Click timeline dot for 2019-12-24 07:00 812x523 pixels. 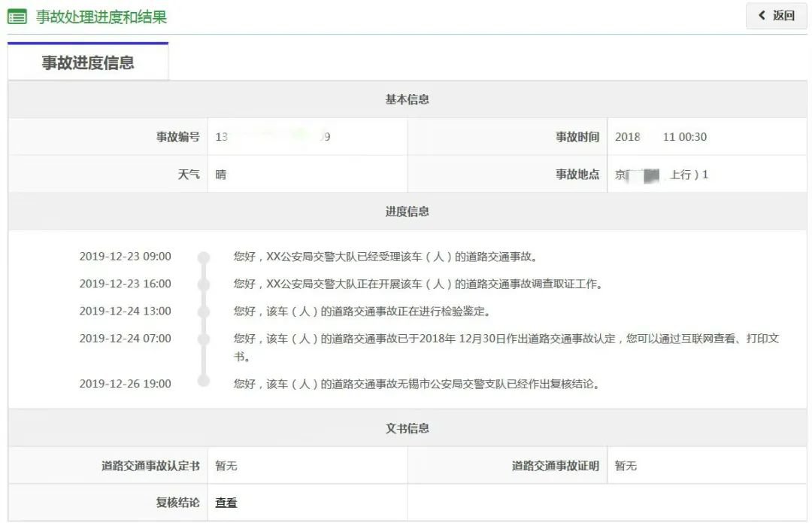click(x=203, y=339)
